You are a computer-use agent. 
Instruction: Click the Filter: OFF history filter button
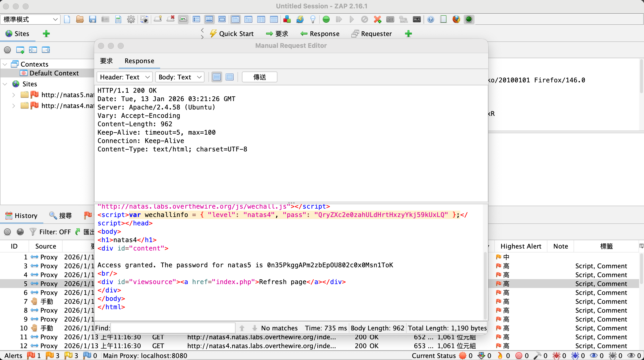(50, 232)
